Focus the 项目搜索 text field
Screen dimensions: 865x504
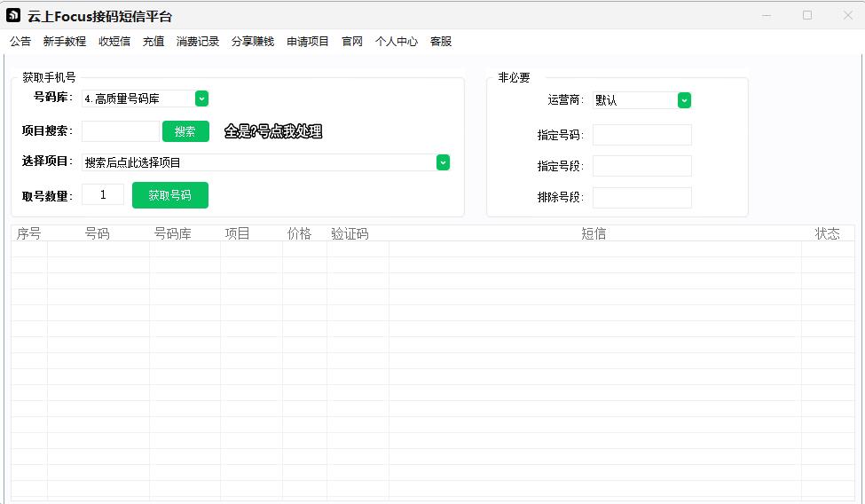coord(121,131)
